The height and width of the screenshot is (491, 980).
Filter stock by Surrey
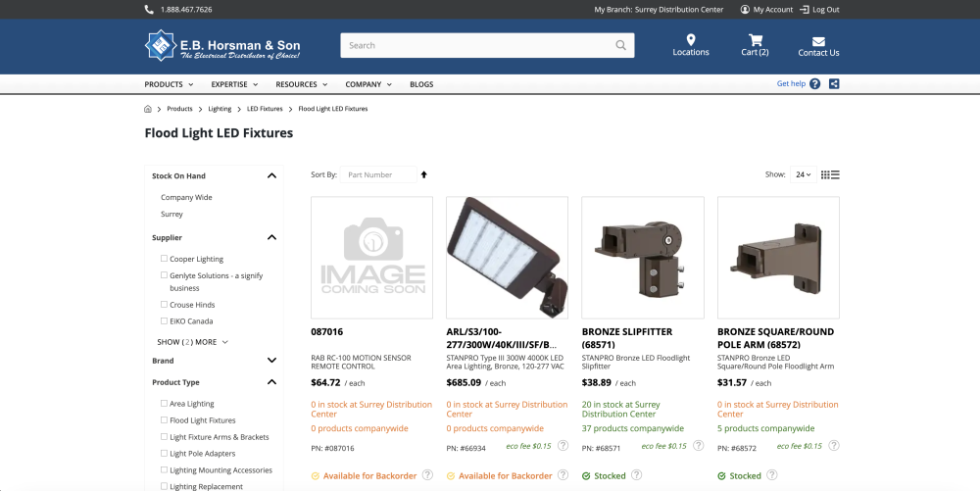tap(171, 214)
